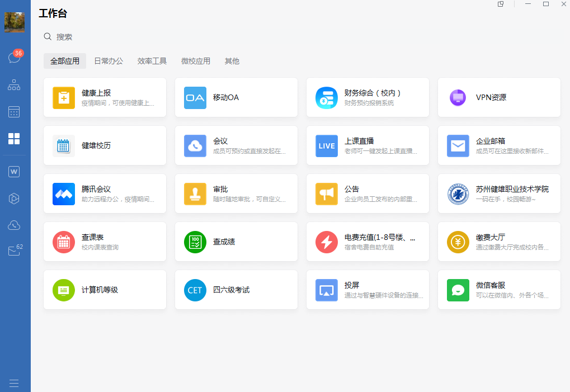Click the user avatar thumbnail
The image size is (570, 392).
tap(15, 22)
